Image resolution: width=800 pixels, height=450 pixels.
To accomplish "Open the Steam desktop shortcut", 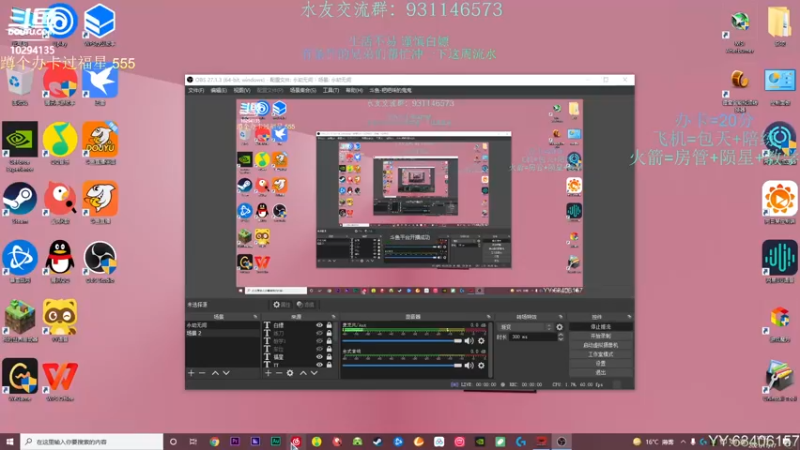I will pos(20,203).
